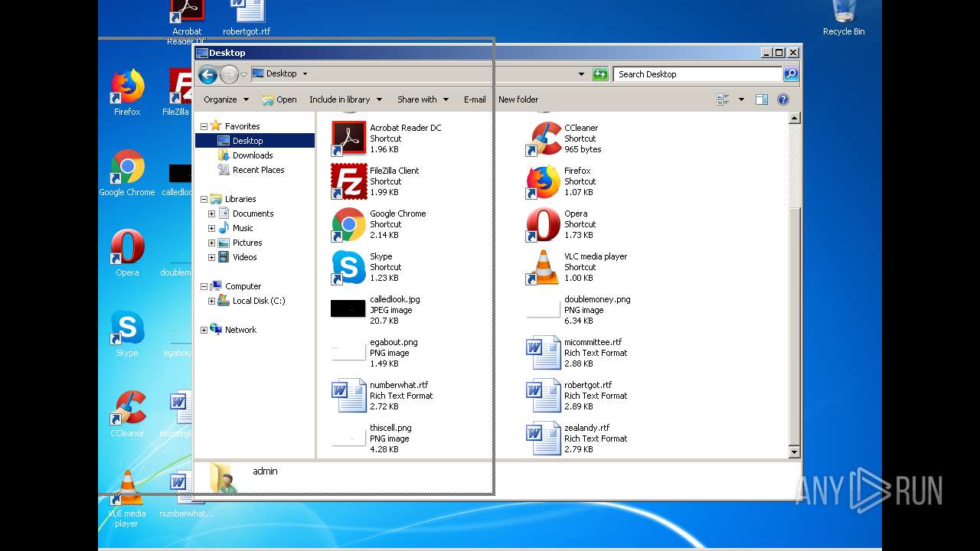Screen dimensions: 980x551
Task: Select micommittee.rtf file icon in Explorer list
Action: (x=544, y=352)
